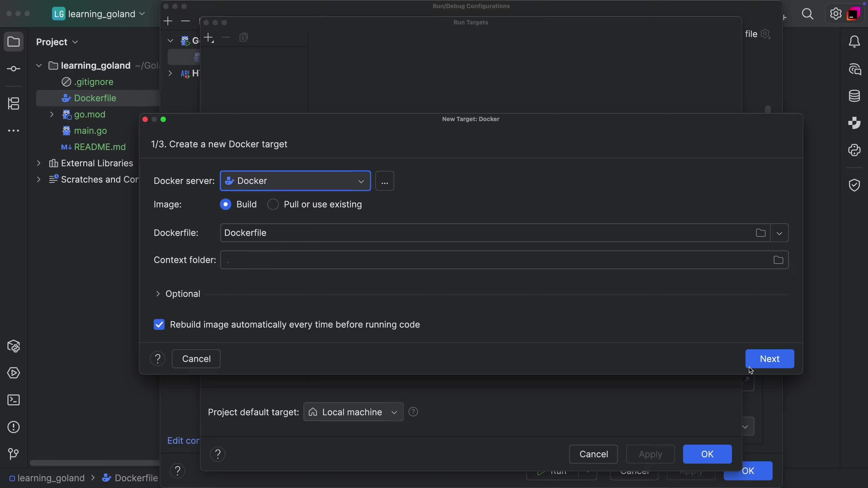Open the Docker server dropdown
The image size is (868, 488).
(361, 181)
